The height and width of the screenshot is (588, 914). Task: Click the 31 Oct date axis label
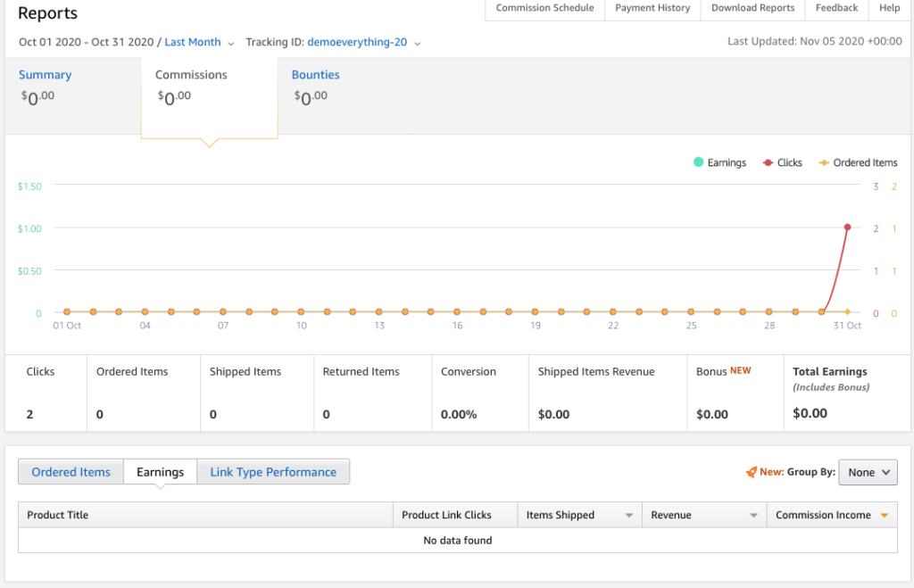pyautogui.click(x=847, y=325)
